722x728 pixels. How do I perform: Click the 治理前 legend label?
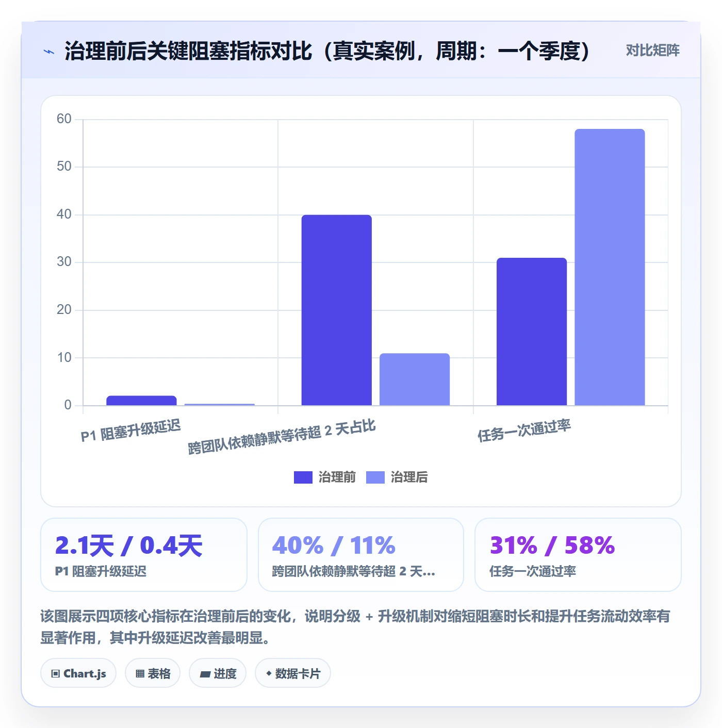(337, 477)
